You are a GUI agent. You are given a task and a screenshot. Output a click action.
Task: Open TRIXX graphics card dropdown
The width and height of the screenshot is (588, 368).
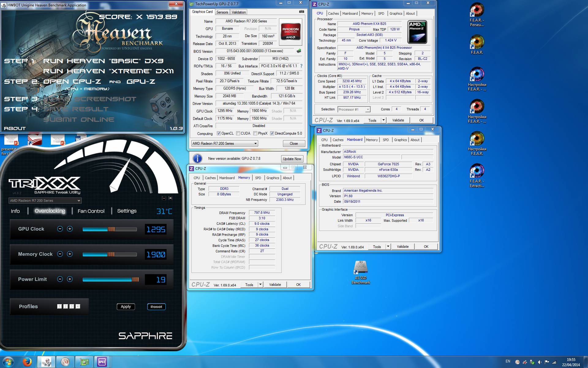coord(45,201)
